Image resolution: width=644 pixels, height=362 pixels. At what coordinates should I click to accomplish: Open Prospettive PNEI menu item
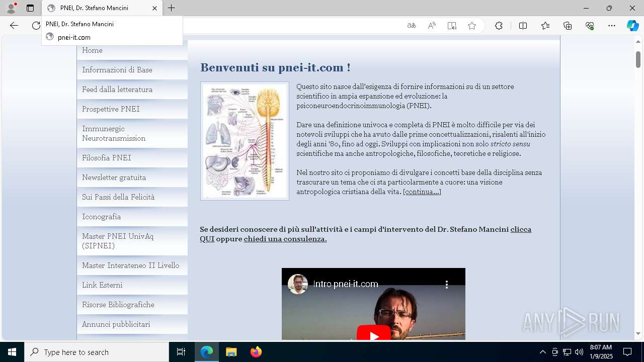click(132, 109)
